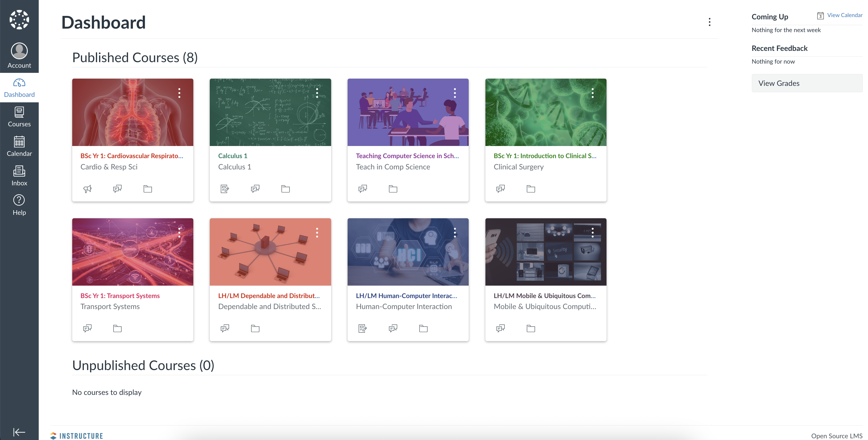Image resolution: width=868 pixels, height=440 pixels.
Task: Open BSc Yr 1: Transport Systems title link
Action: 120,296
